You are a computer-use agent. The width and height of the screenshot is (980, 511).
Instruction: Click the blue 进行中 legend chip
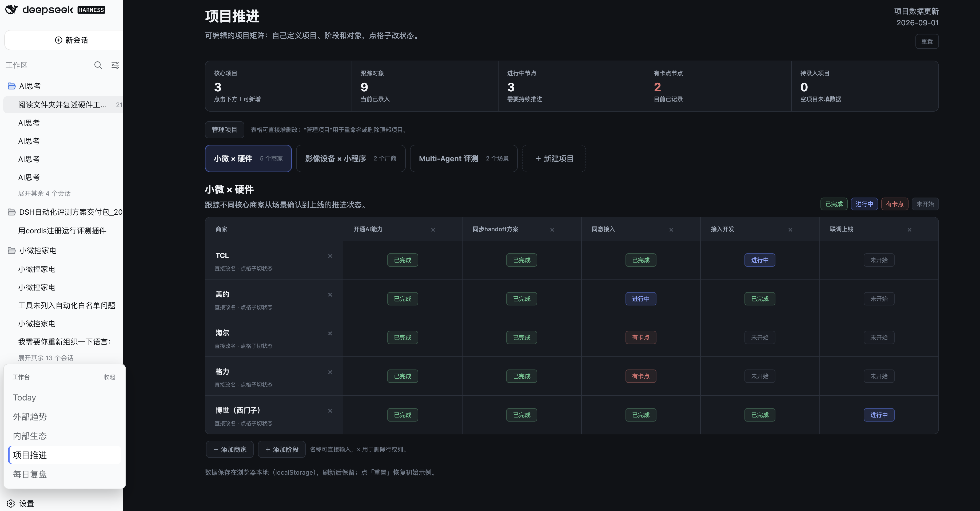pyautogui.click(x=864, y=204)
